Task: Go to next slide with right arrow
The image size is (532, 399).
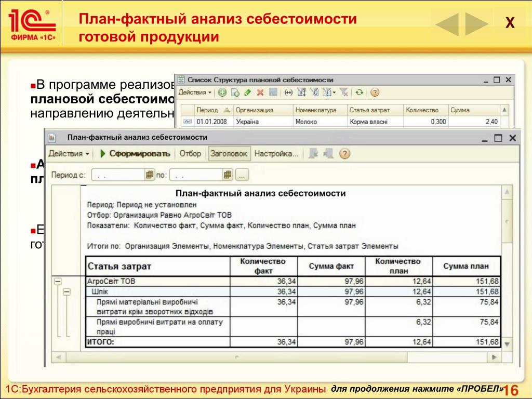Action: pos(477,24)
